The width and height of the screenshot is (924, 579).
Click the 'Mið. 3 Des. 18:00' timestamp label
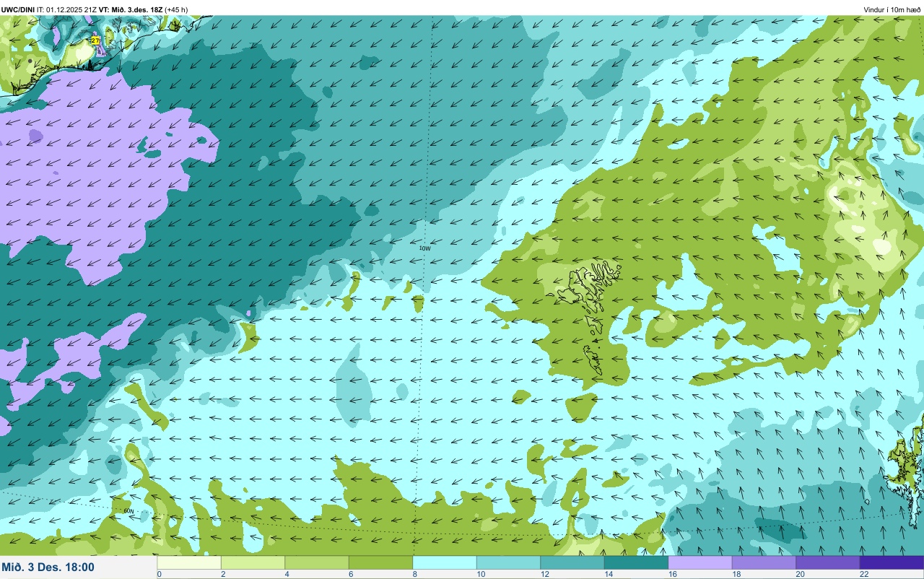(48, 567)
